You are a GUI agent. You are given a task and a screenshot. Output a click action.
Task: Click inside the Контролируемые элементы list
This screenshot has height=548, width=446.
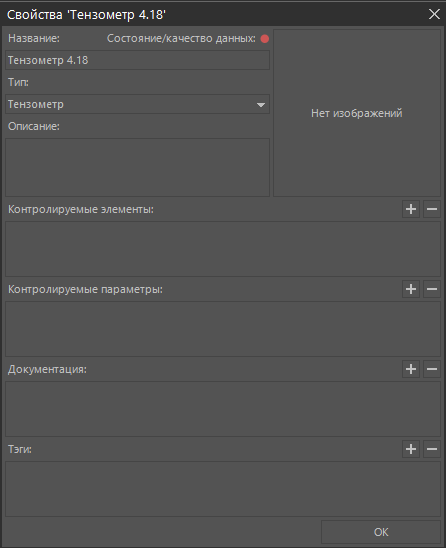pyautogui.click(x=223, y=249)
